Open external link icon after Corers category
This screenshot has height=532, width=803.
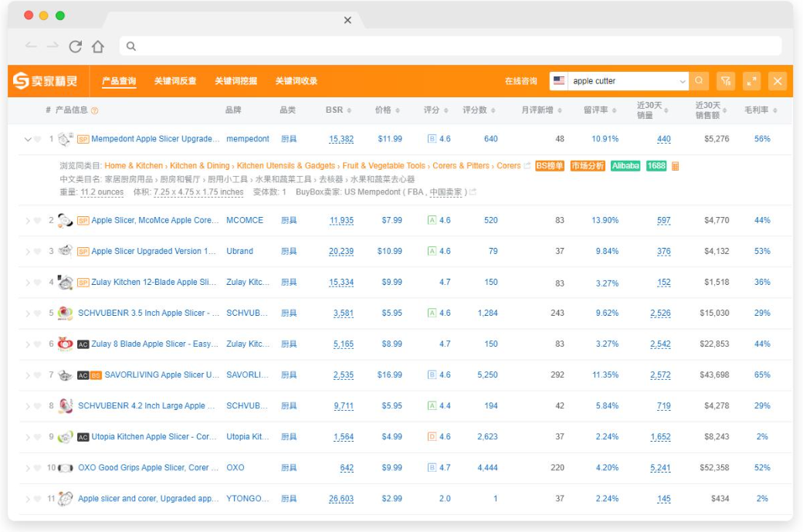(x=527, y=166)
